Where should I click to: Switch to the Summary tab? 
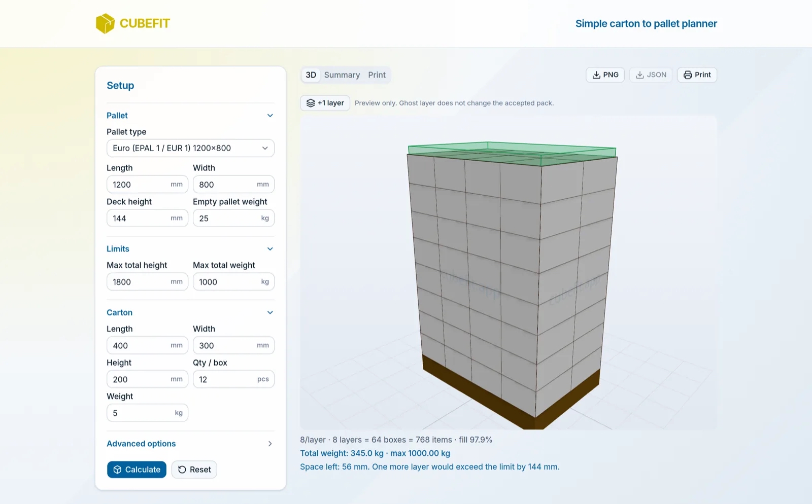tap(342, 75)
